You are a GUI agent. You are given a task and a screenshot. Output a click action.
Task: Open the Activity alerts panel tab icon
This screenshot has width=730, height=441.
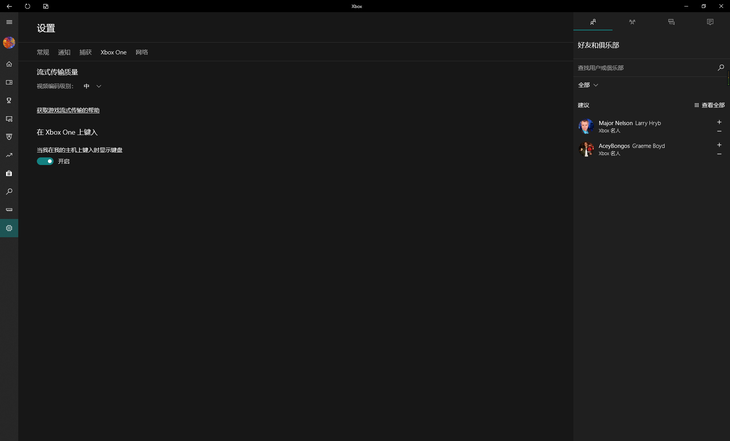(x=710, y=22)
